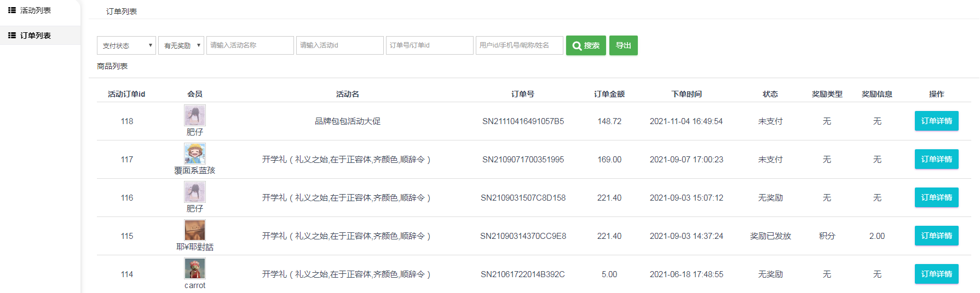Open avatar of member 肥仔 in order 118
Viewport: 980px width, 293px height.
(x=195, y=115)
